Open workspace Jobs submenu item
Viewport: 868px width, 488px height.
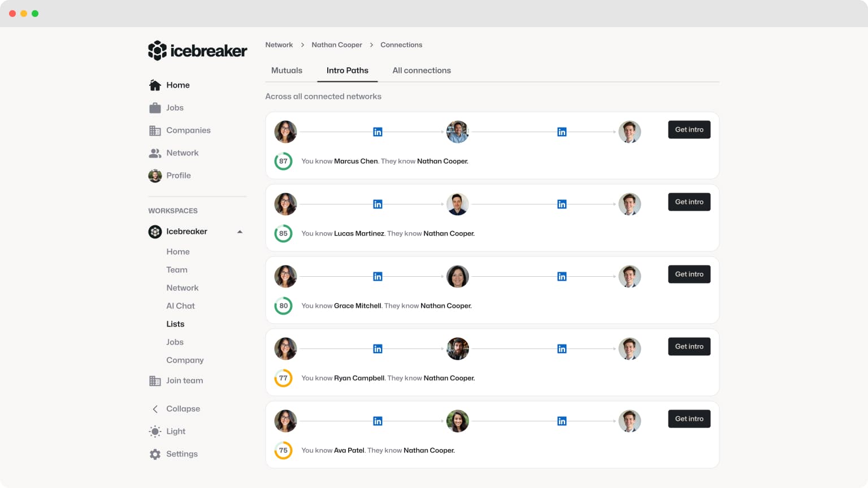(175, 342)
